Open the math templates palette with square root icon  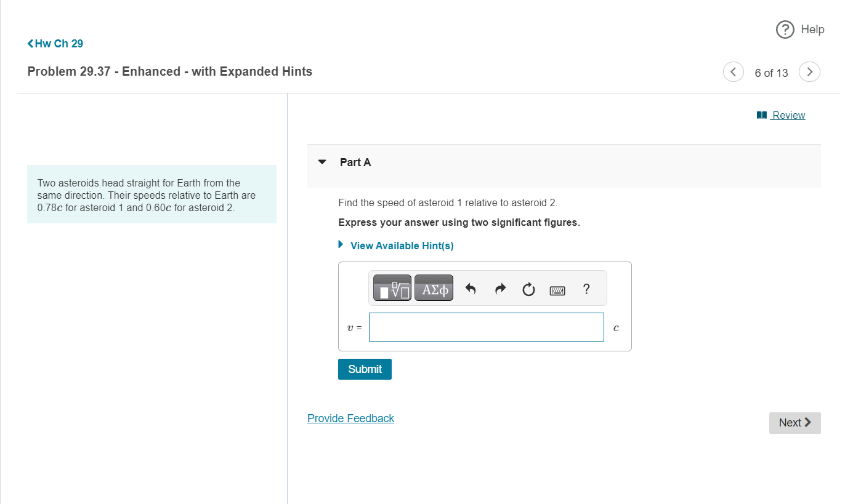[392, 287]
